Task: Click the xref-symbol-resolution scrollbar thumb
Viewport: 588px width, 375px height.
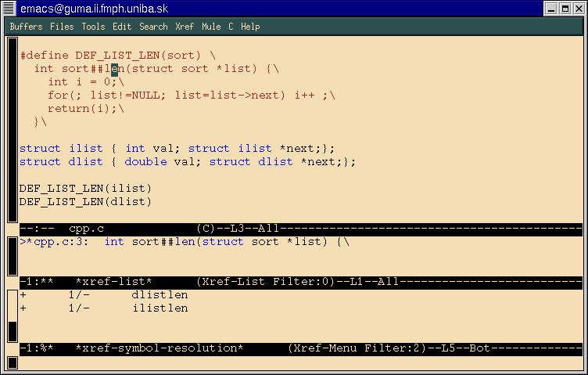Action: pyautogui.click(x=13, y=331)
